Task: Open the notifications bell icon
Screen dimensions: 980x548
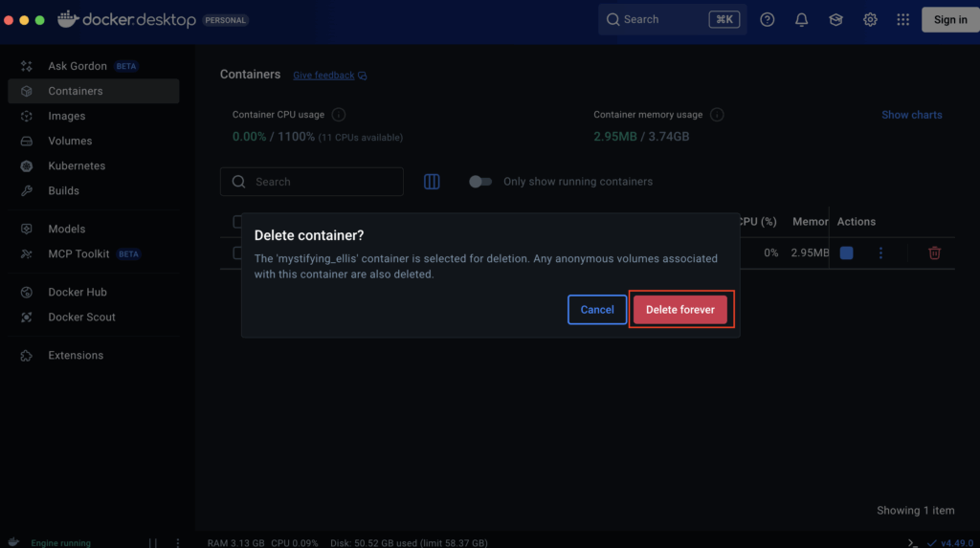Action: point(801,20)
